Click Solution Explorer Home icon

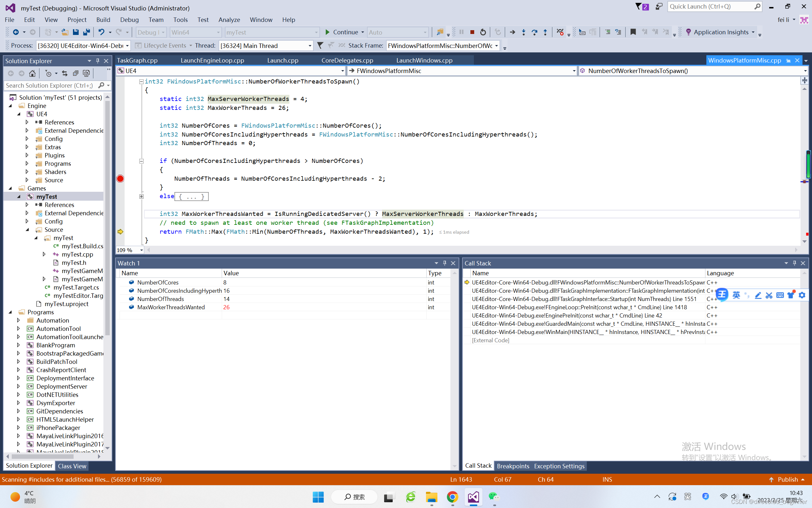[x=32, y=73]
